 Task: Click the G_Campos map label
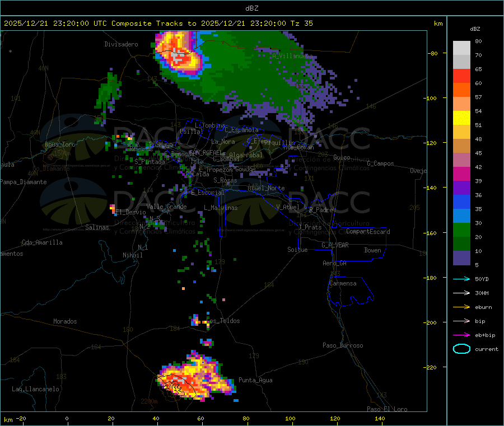pyautogui.click(x=380, y=163)
